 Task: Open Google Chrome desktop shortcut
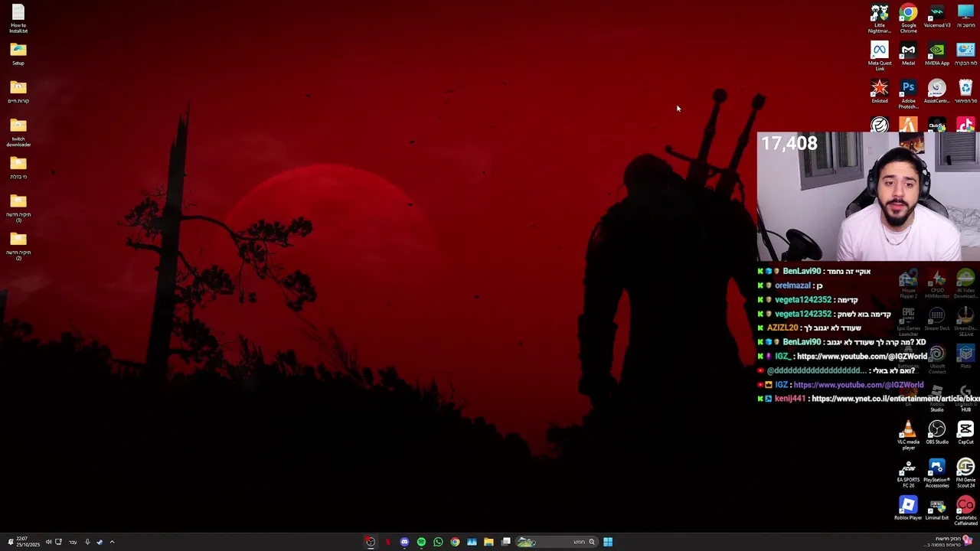908,18
